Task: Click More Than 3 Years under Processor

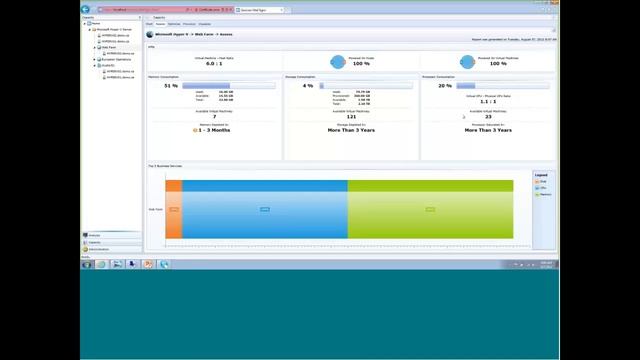Action: click(x=488, y=130)
